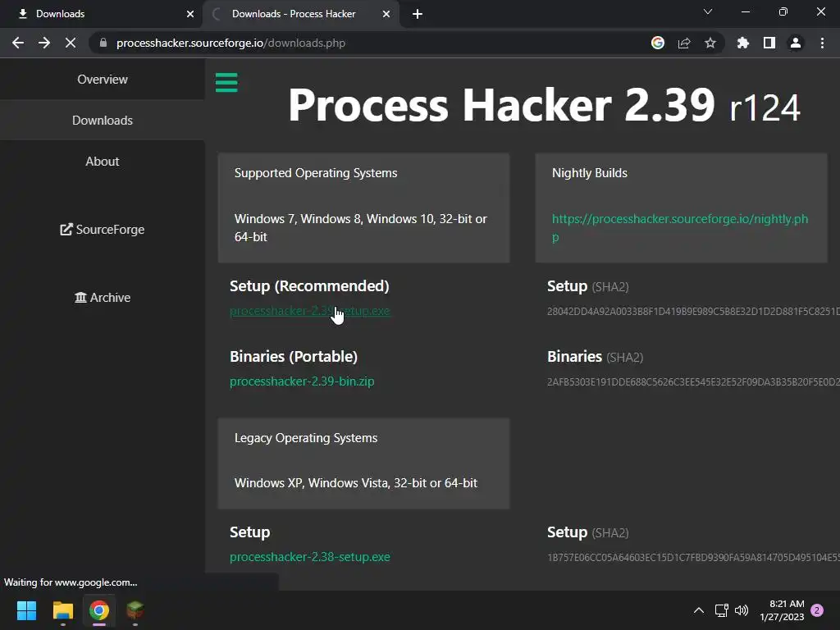The height and width of the screenshot is (630, 840).
Task: Open the Chrome profile icon
Action: [796, 43]
